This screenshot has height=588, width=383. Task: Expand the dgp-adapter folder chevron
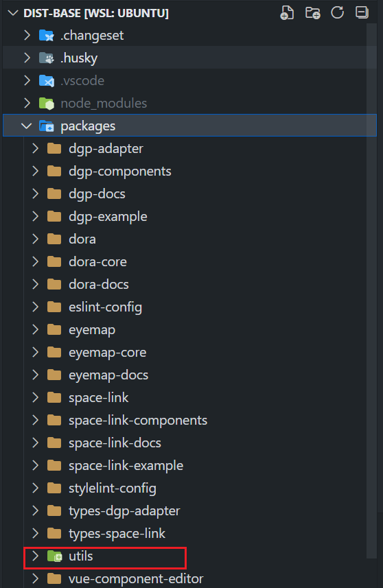click(x=35, y=148)
